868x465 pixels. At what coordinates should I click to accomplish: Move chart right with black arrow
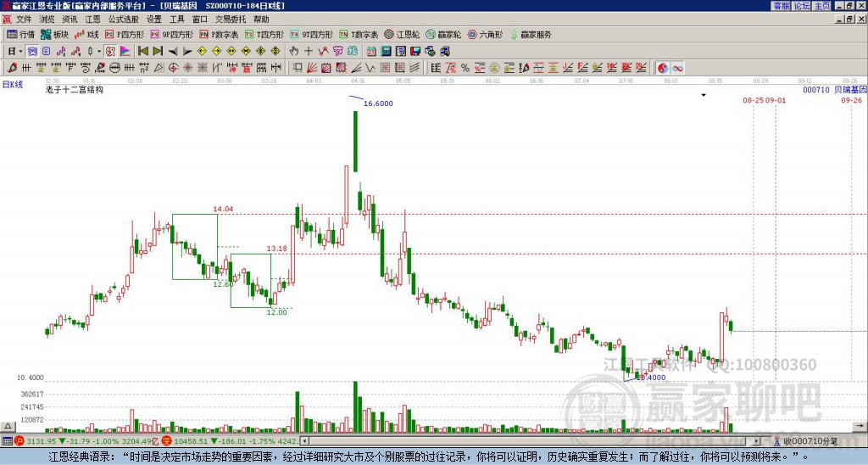[187, 51]
